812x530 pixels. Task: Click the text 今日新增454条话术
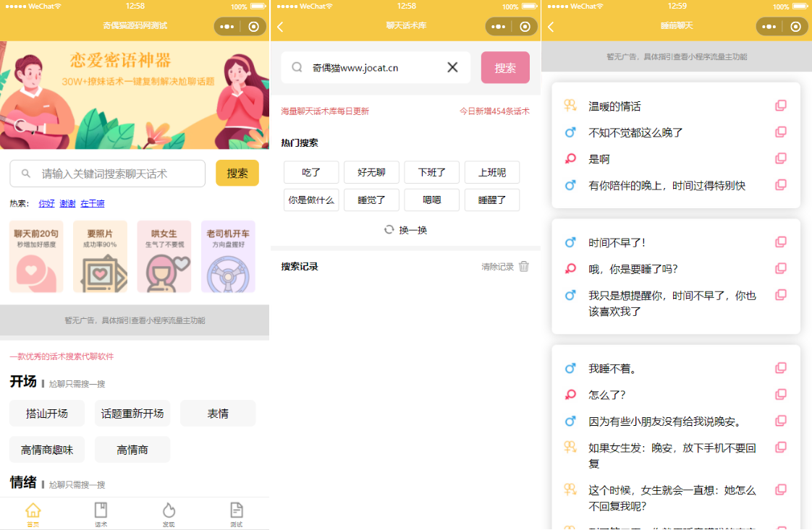(x=494, y=111)
